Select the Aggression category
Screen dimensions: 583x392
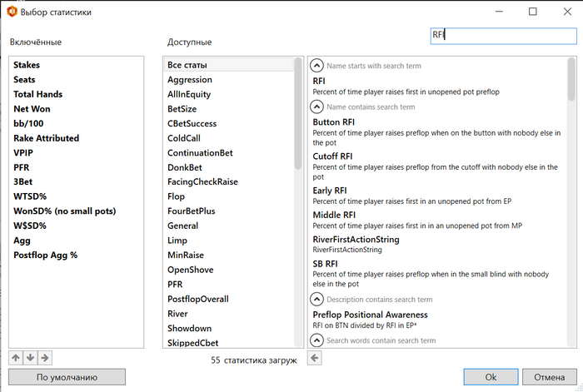(x=190, y=80)
